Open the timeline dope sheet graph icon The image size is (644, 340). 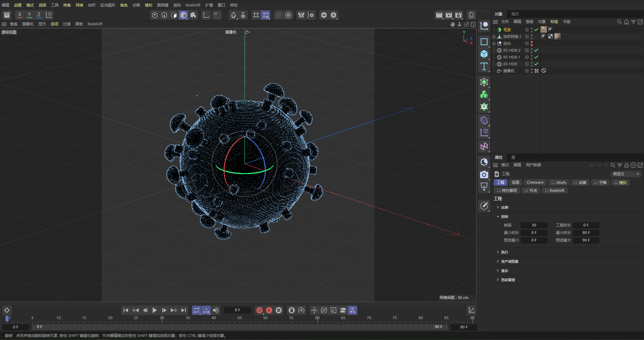pos(471,310)
